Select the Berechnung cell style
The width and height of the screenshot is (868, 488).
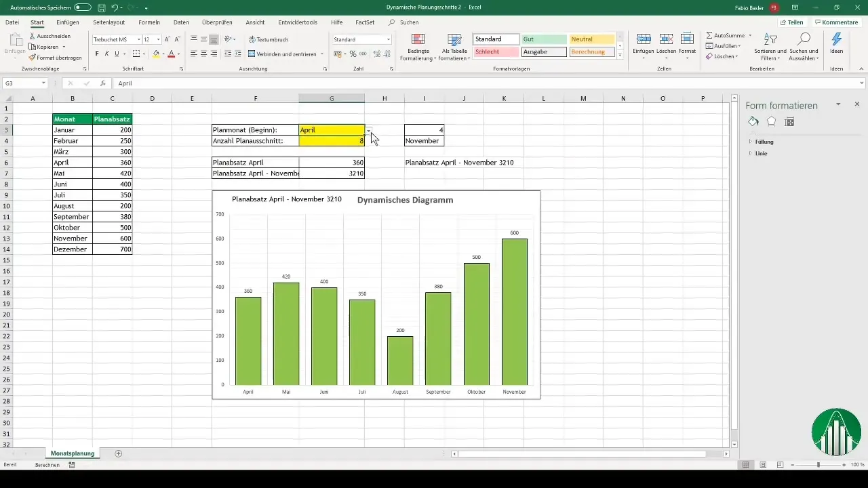592,52
